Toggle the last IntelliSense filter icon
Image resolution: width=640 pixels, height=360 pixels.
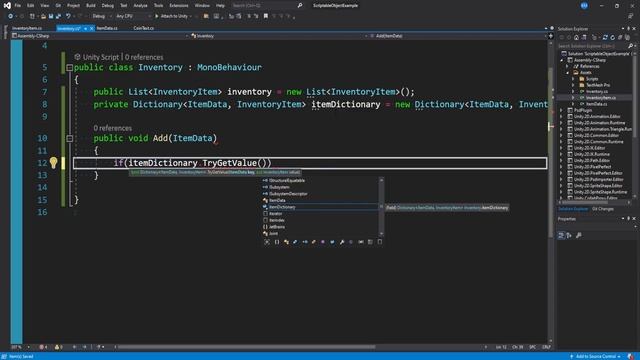tap(380, 242)
